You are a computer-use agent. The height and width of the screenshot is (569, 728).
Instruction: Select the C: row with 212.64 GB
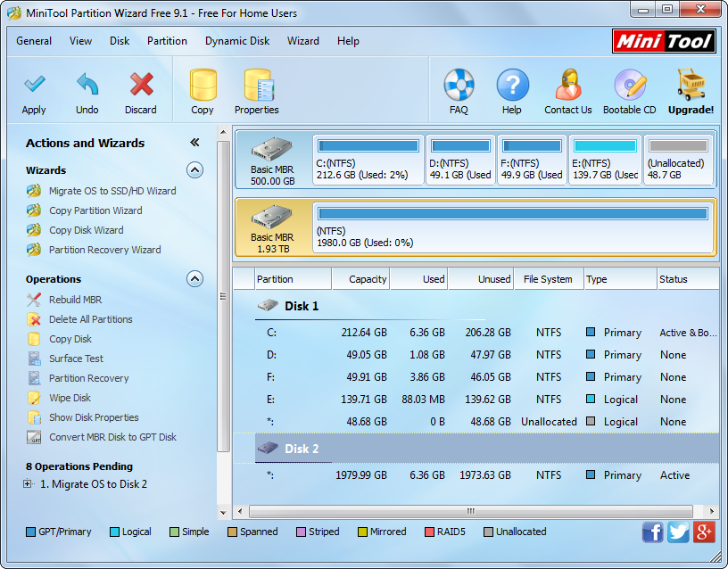pos(476,333)
